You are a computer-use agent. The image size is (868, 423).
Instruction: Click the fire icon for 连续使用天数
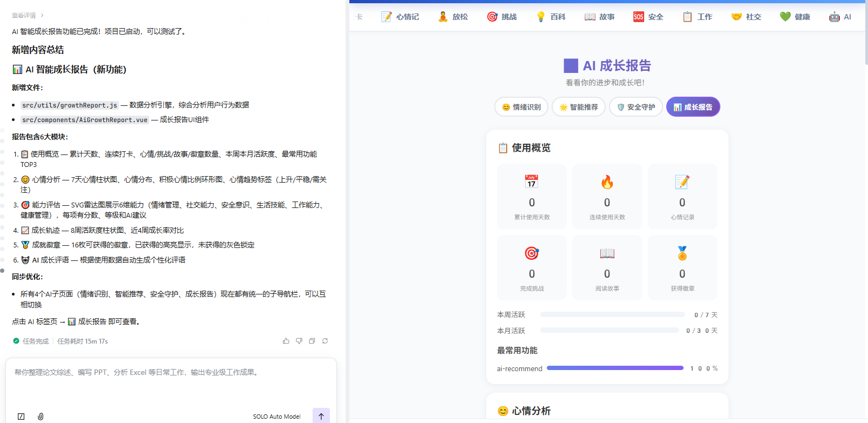[x=607, y=182]
